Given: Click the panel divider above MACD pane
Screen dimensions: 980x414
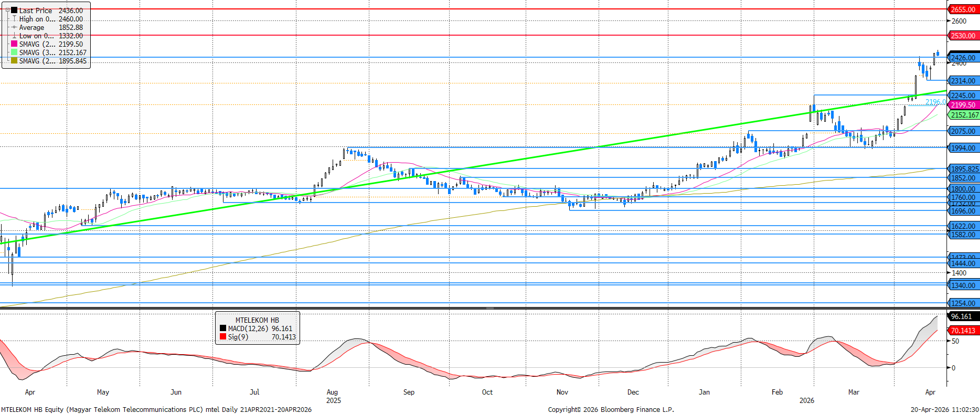Looking at the screenshot, I should (489, 308).
